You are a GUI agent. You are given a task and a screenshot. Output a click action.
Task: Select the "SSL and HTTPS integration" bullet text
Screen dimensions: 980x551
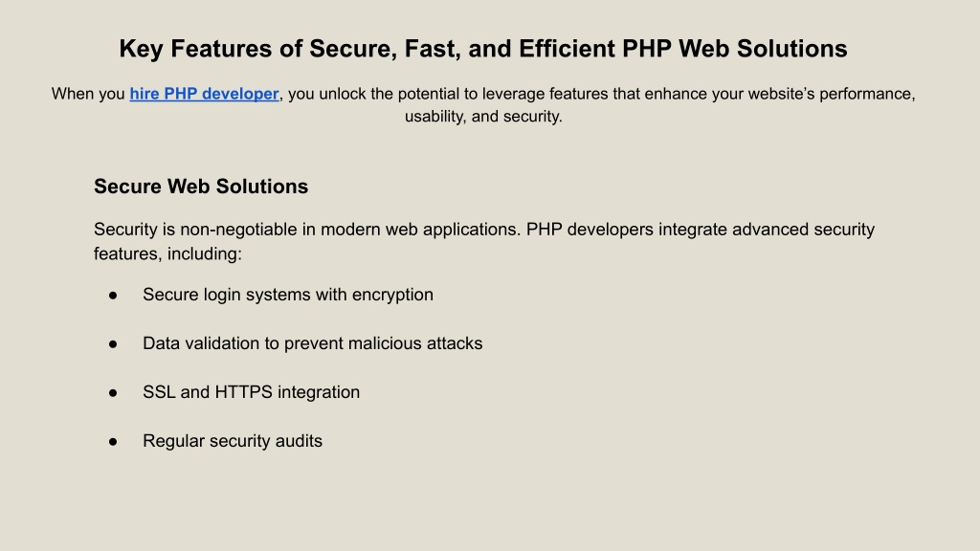(x=251, y=392)
